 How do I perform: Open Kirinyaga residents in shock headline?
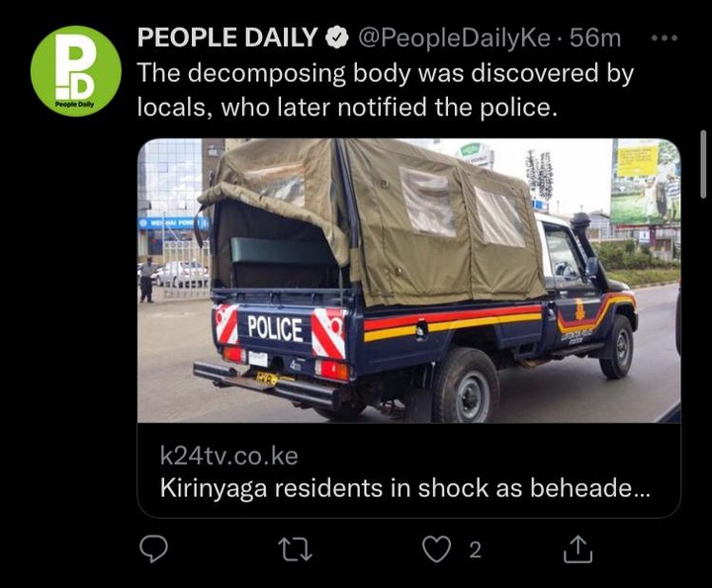[x=405, y=488]
